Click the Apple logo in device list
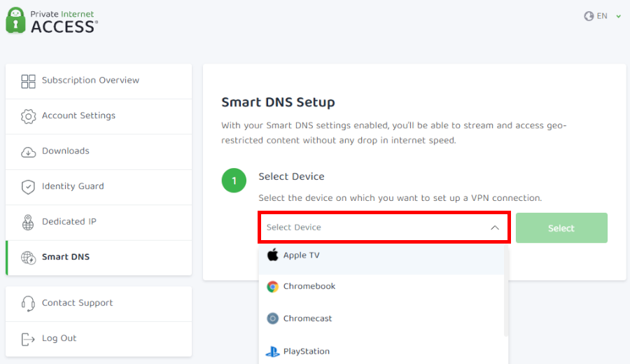 pos(272,255)
